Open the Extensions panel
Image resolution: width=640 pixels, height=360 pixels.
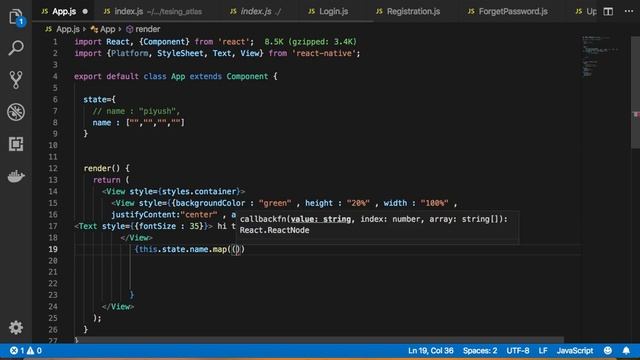[16, 144]
